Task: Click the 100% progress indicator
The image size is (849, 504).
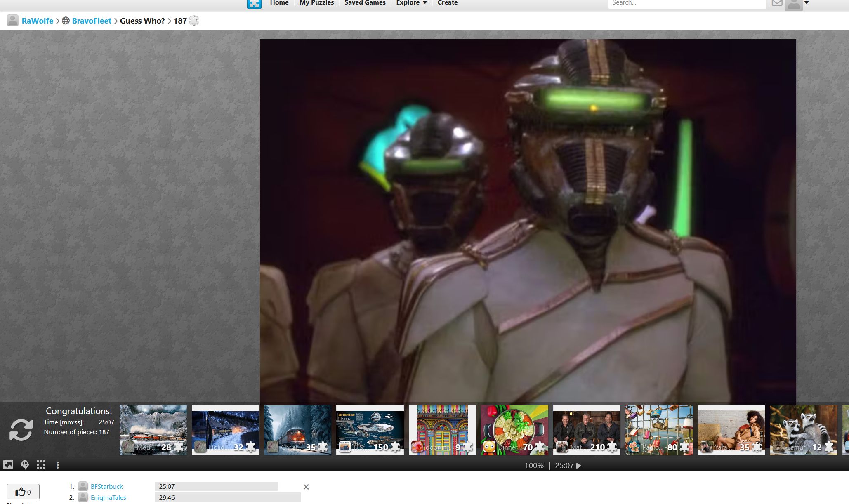Action: point(534,466)
